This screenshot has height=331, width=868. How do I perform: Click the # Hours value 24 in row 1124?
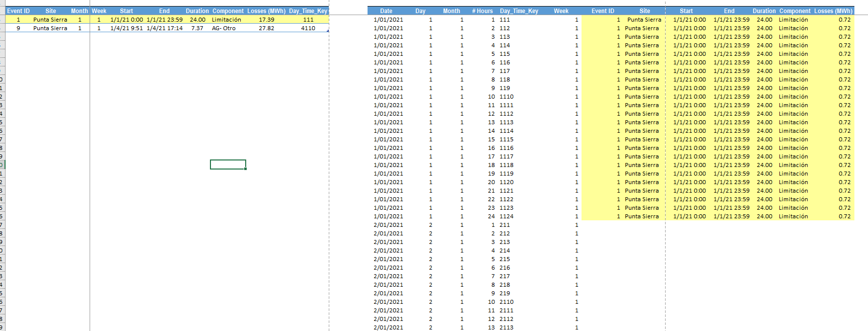pos(491,216)
